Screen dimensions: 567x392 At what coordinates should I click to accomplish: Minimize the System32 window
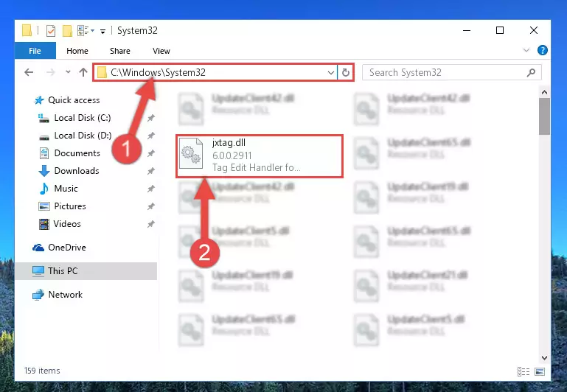coord(467,31)
